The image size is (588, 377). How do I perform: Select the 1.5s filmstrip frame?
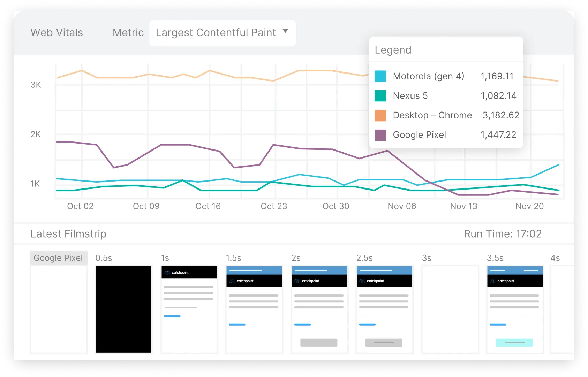[x=254, y=308]
